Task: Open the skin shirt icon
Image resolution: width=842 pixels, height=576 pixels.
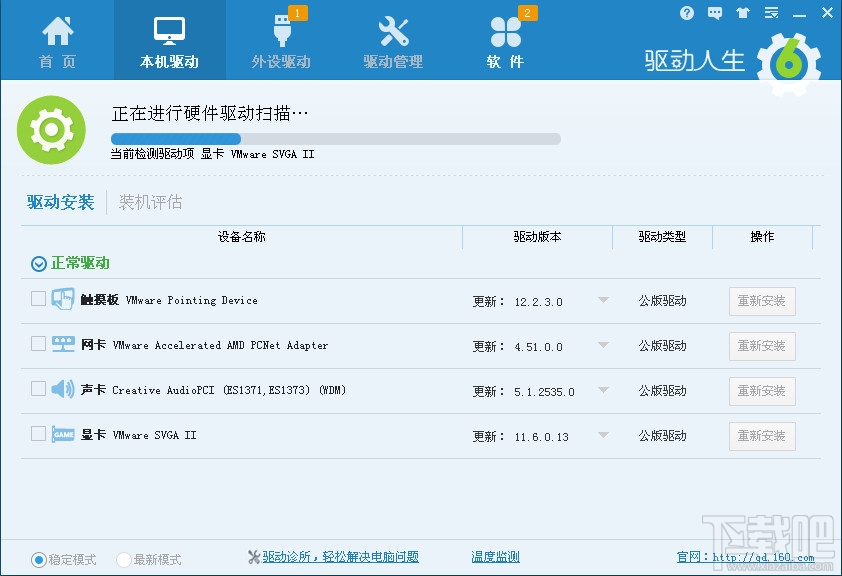Action: [x=743, y=13]
